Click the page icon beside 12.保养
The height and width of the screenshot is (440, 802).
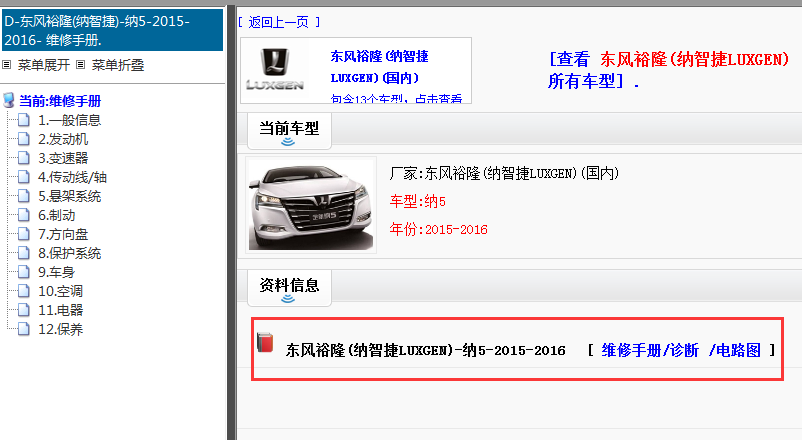(24, 329)
